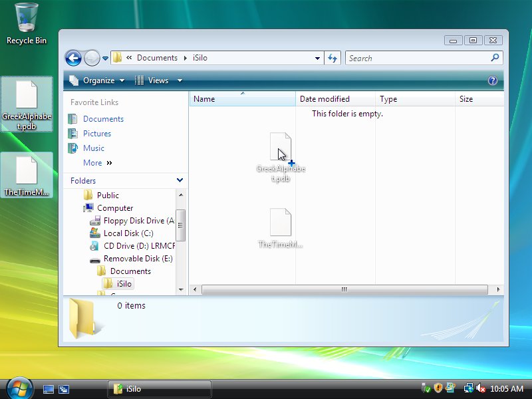Open Pictures favorite link
This screenshot has height=399, width=532.
click(97, 134)
